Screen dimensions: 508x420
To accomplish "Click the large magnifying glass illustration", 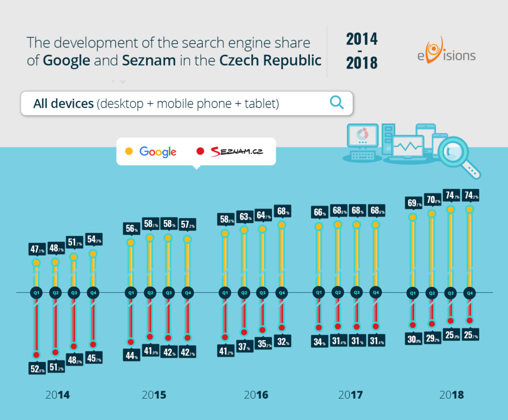I will pos(459,157).
